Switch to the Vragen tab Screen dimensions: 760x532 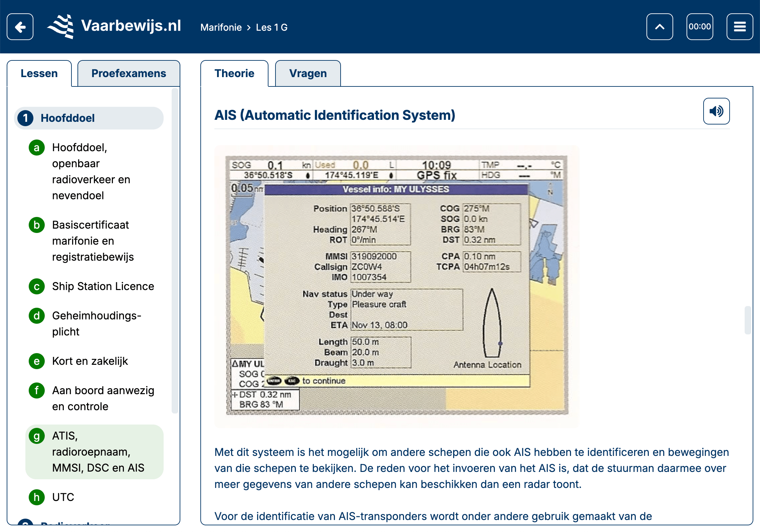308,73
